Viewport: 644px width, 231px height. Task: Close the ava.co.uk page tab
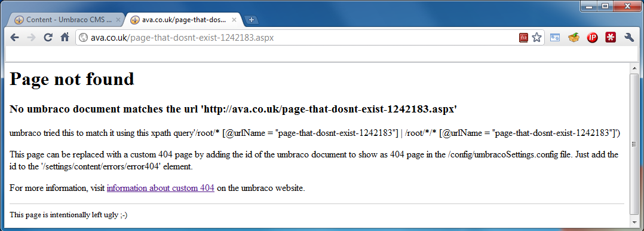234,20
